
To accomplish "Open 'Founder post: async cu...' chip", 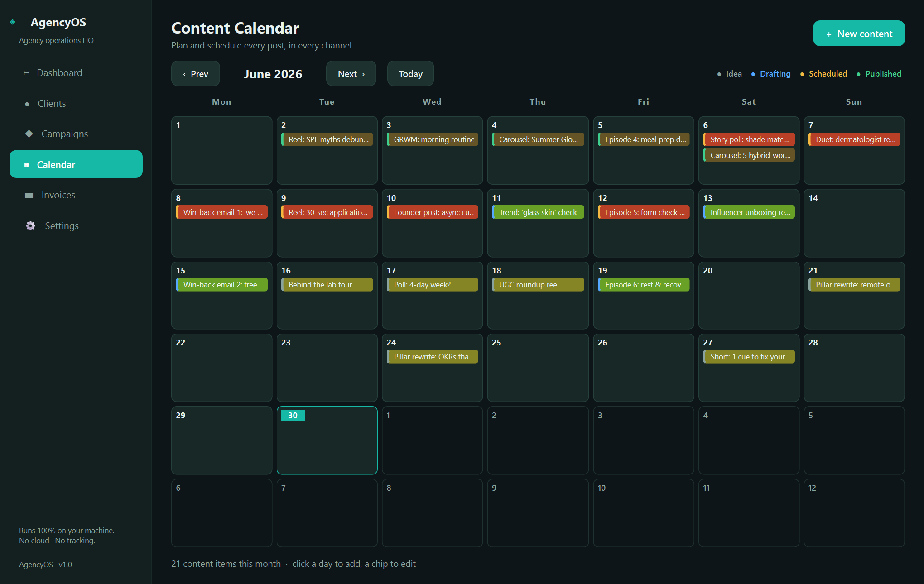I will 433,212.
